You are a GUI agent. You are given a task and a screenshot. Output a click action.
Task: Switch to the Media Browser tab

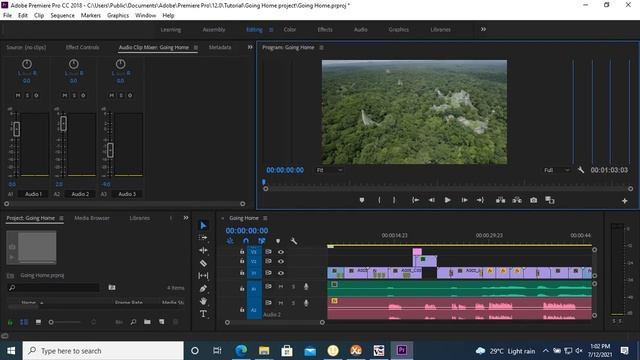pyautogui.click(x=92, y=218)
